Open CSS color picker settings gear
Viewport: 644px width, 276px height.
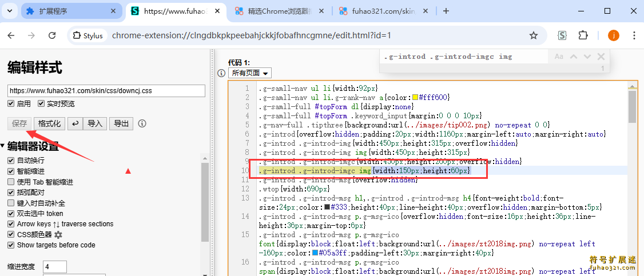click(58, 235)
